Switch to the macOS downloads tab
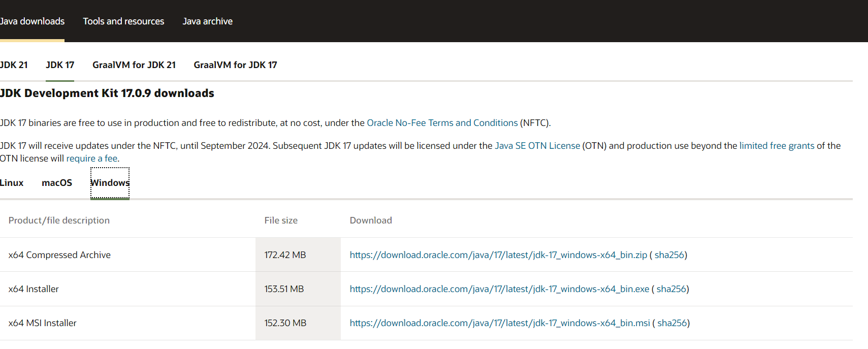The height and width of the screenshot is (349, 868). click(x=57, y=183)
